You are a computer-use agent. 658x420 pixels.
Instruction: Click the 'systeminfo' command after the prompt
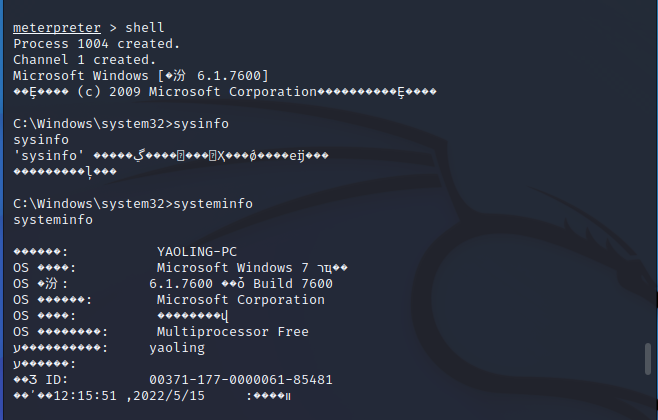coord(213,204)
